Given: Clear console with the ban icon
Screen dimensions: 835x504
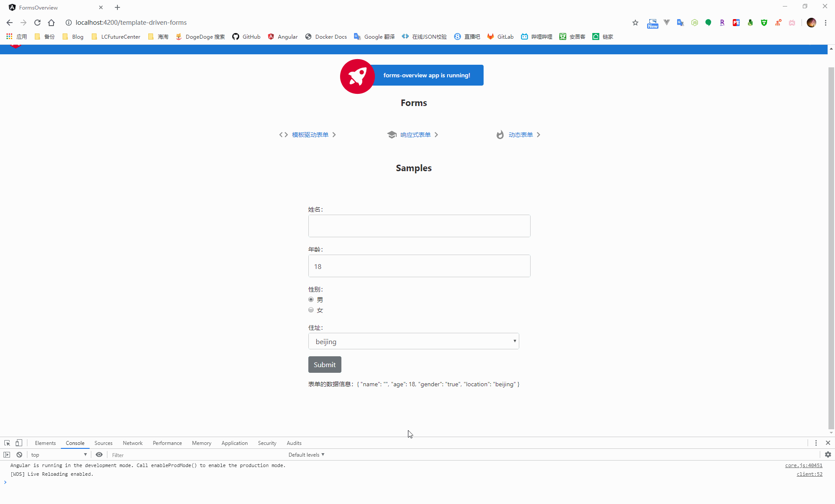Looking at the screenshot, I should (x=19, y=454).
